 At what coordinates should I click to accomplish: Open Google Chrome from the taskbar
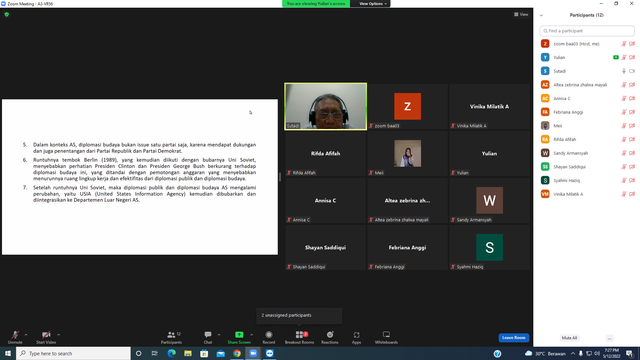(237, 353)
